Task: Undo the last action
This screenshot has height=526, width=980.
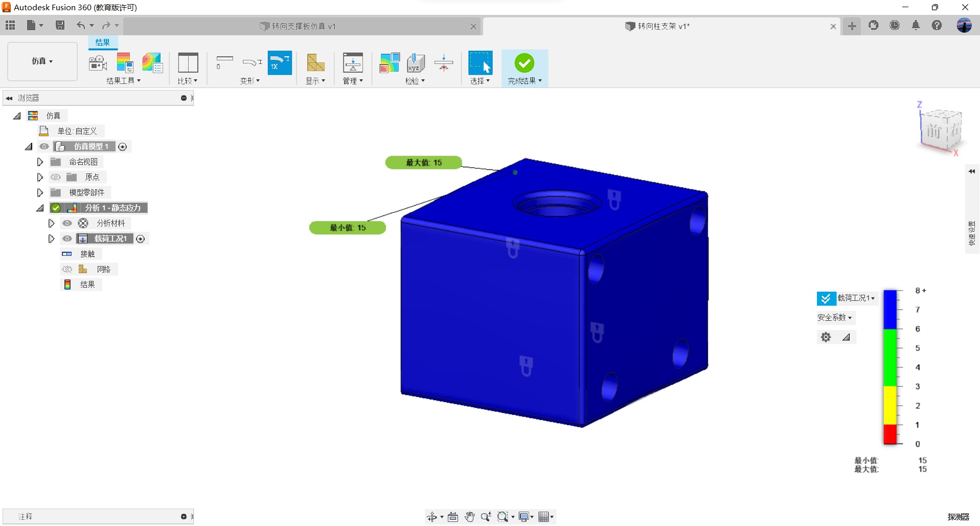Action: tap(81, 26)
